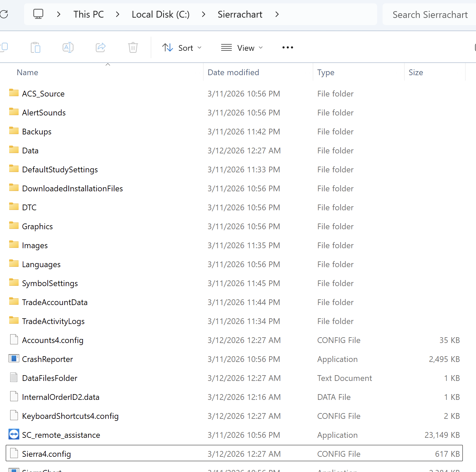Click the KeyboardShortcuts4.config file icon
This screenshot has height=472, width=476.
[14, 415]
